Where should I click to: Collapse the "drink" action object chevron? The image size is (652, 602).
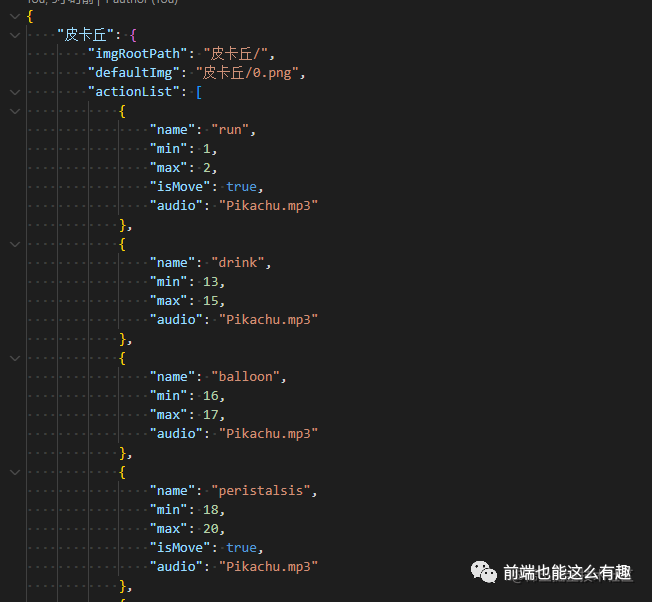click(15, 244)
